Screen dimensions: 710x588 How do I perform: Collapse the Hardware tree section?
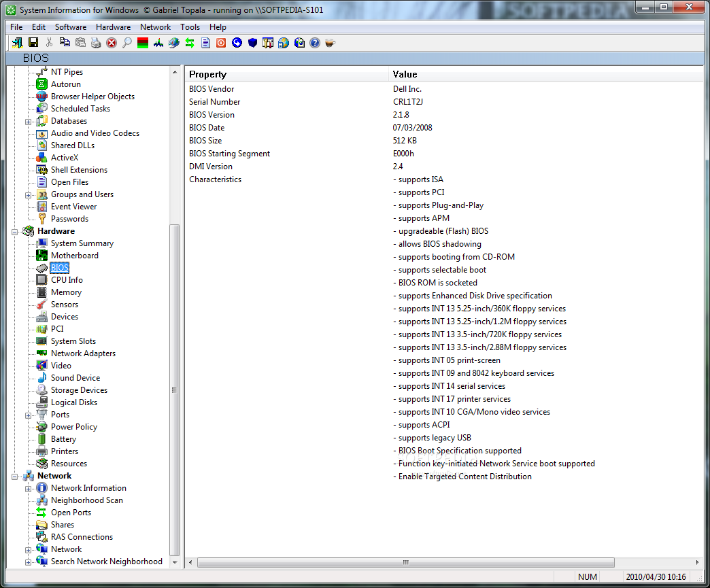[14, 232]
